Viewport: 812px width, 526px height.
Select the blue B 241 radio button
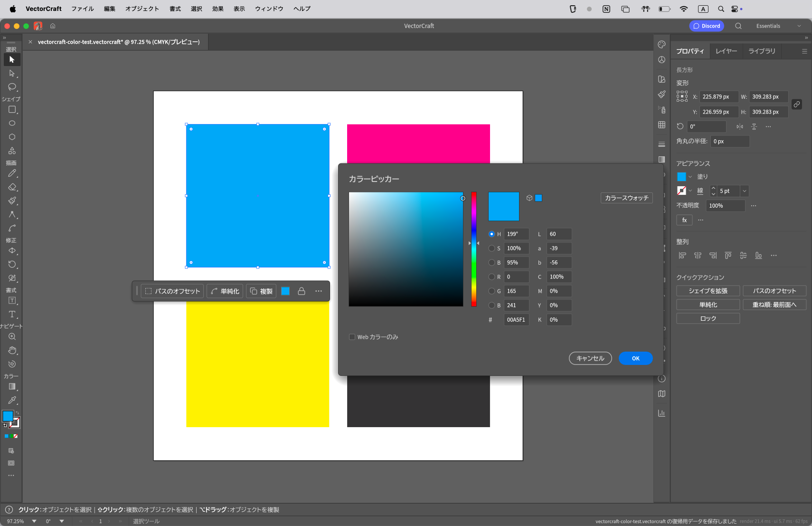491,305
